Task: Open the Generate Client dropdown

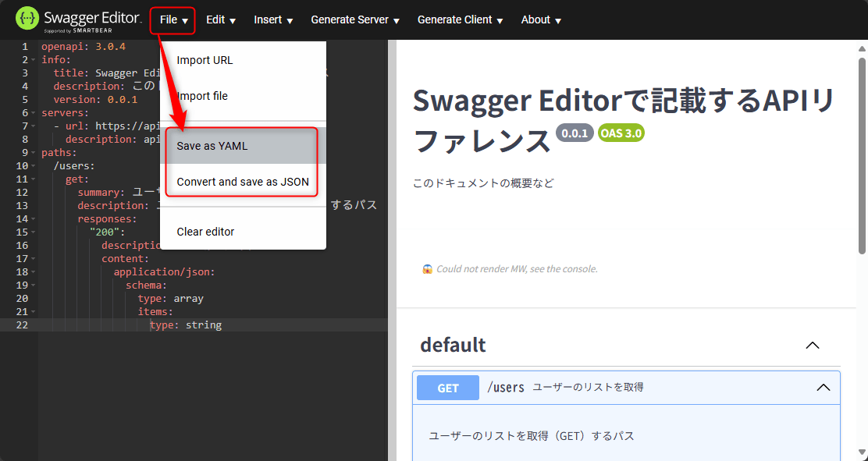Action: 460,20
